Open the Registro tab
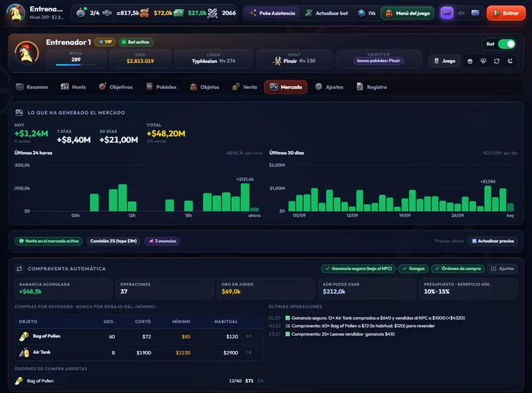Screen dimensions: 532x393 click(372, 87)
